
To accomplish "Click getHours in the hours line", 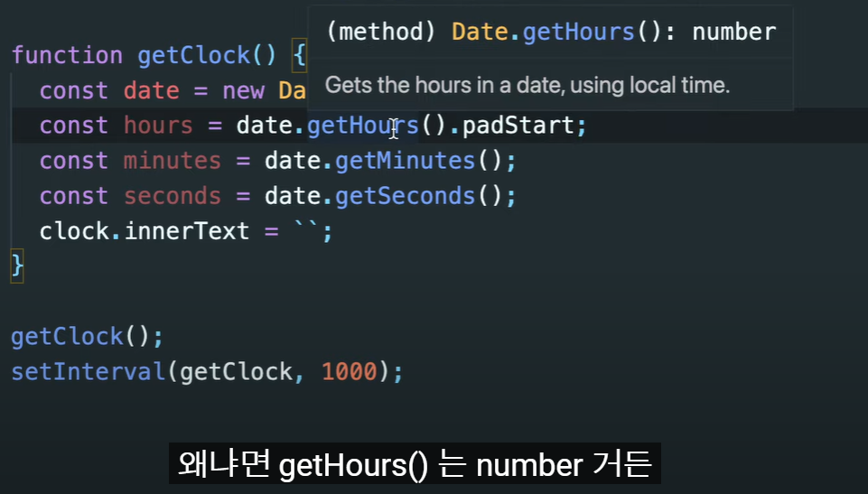I will (362, 126).
